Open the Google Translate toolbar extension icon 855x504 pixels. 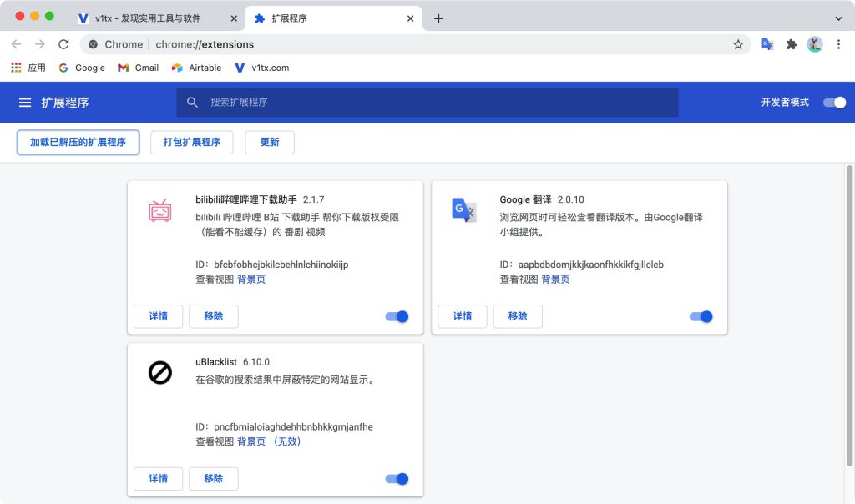click(x=767, y=44)
